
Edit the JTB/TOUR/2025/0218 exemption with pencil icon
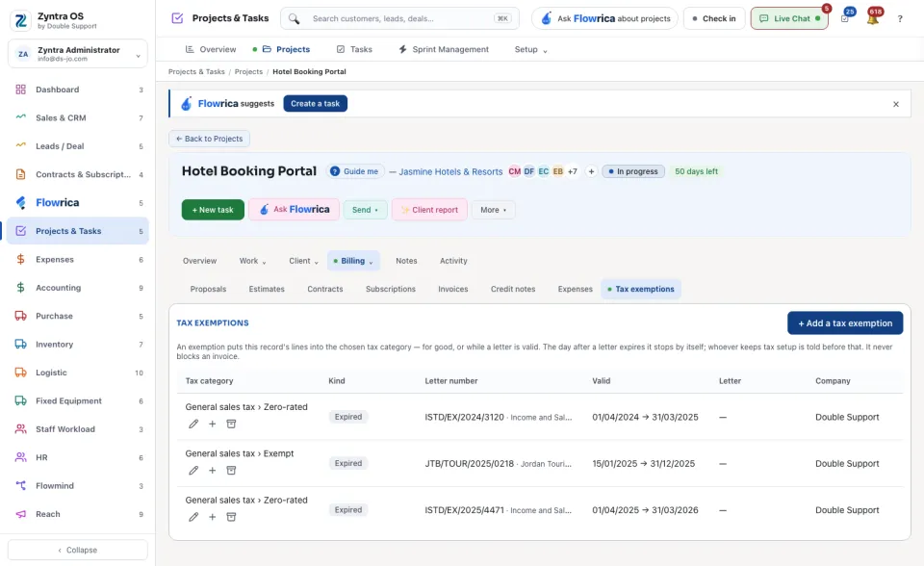pos(193,471)
